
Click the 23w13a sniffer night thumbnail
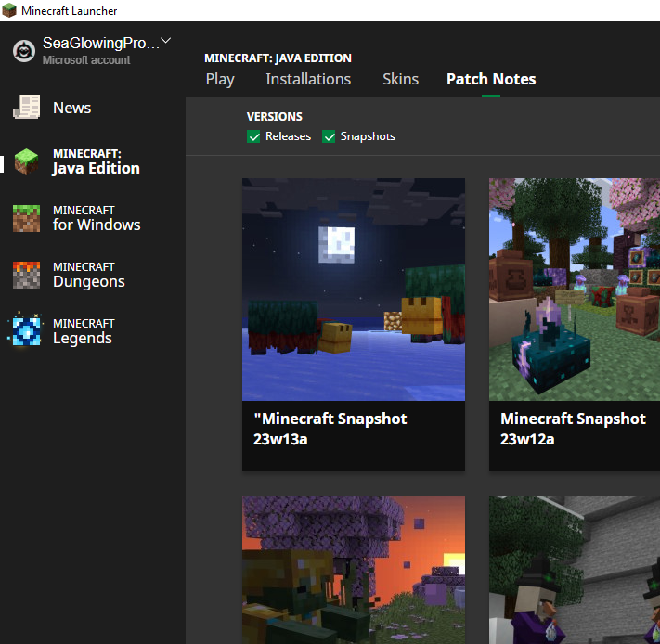[x=353, y=289]
